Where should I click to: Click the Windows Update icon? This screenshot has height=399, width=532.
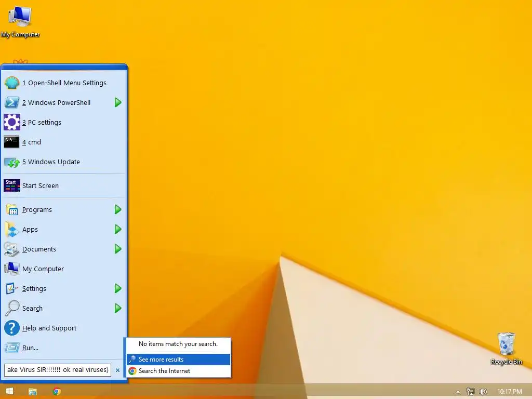coord(11,162)
